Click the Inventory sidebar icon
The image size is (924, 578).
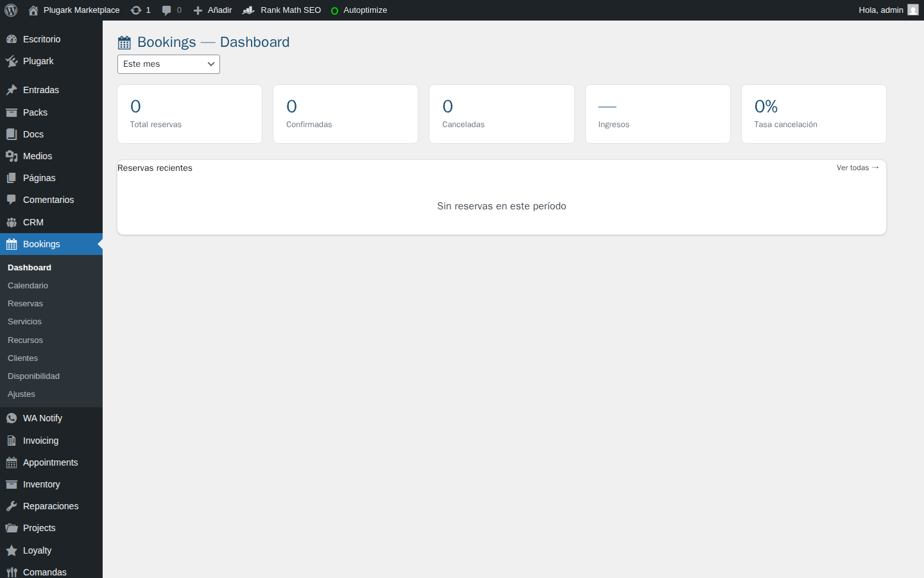11,484
